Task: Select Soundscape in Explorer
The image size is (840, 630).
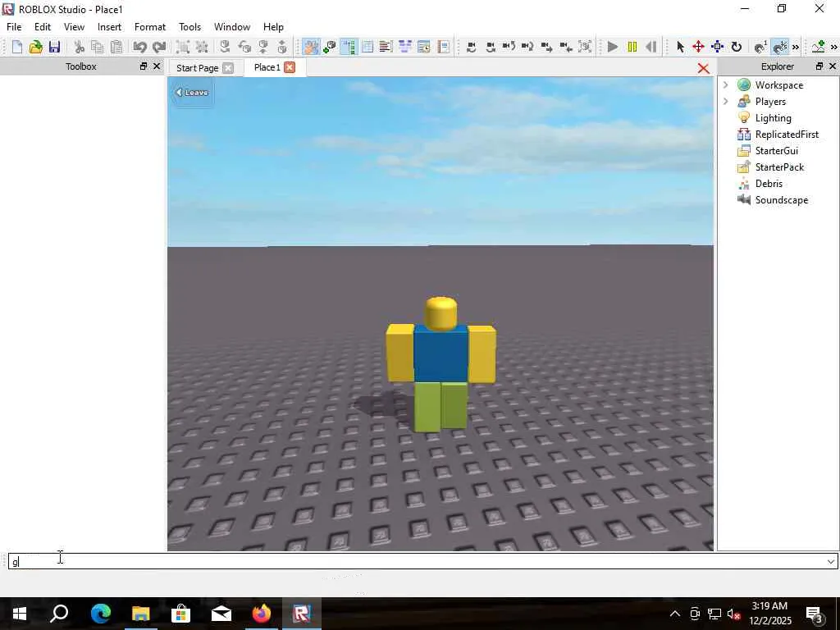Action: click(x=782, y=200)
